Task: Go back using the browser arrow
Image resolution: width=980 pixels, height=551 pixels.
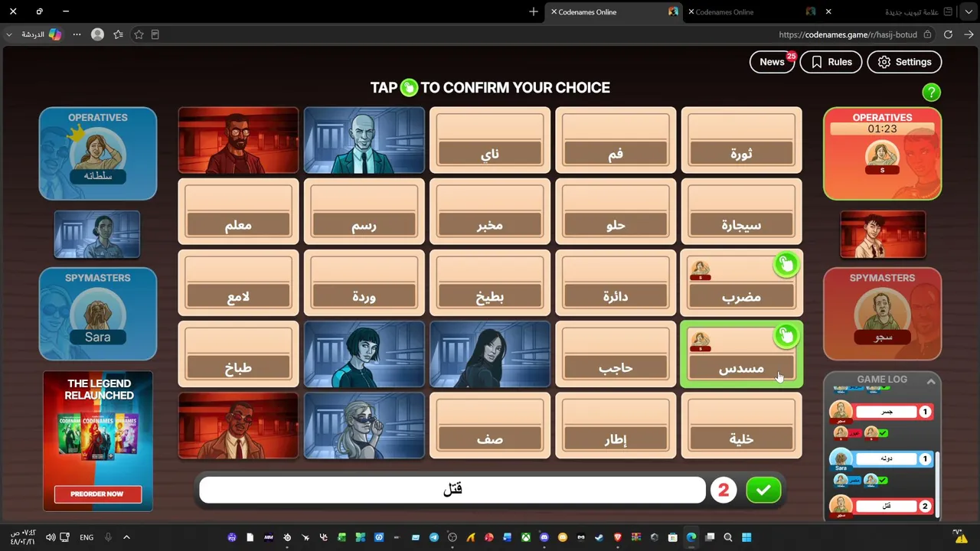Action: [969, 34]
